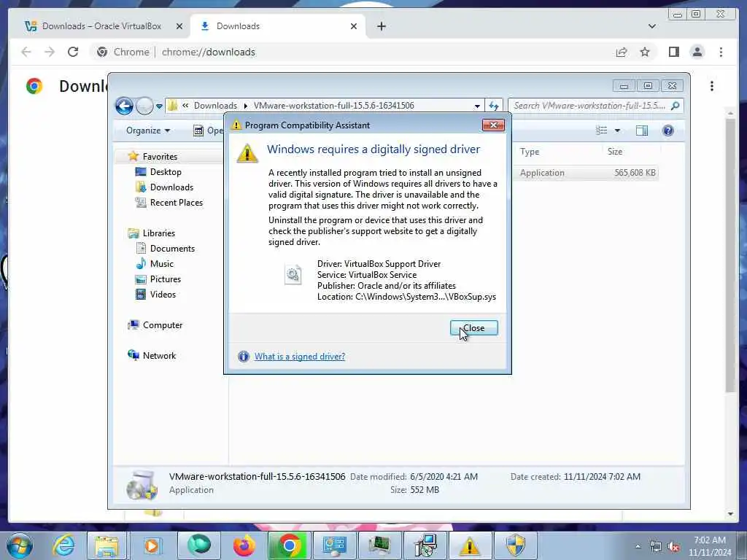Select Favorites in navigation pane

tap(160, 157)
